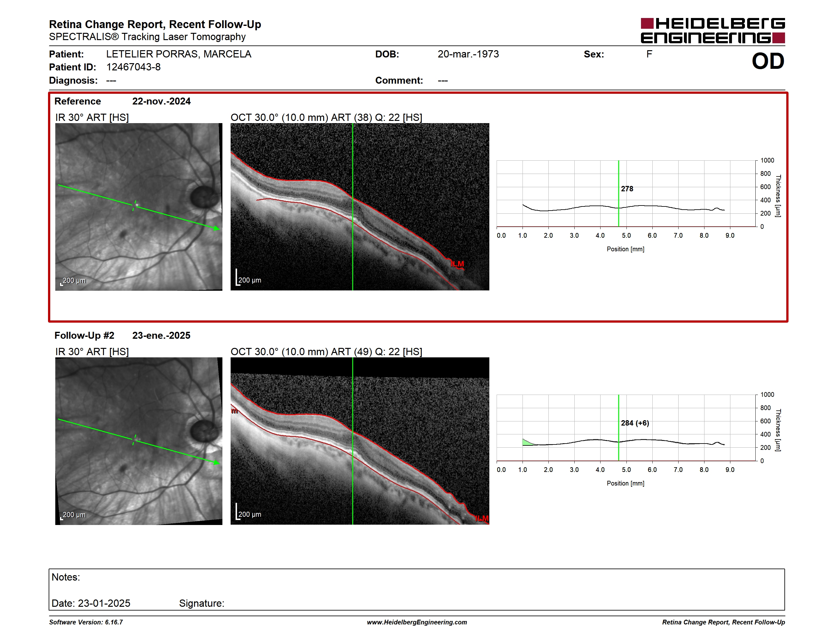
Task: Click the Date: 23-01-2025 text
Action: tap(91, 603)
